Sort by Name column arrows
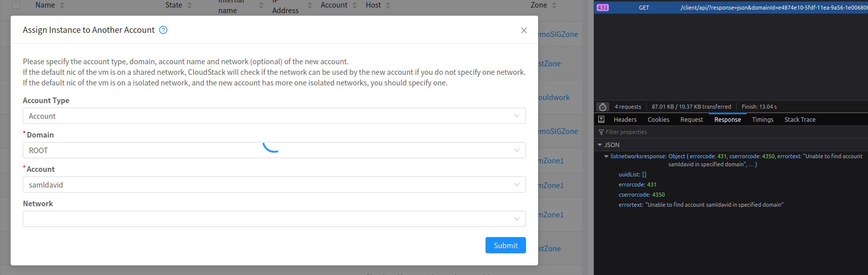Image resolution: width=868 pixels, height=275 pixels. click(62, 5)
